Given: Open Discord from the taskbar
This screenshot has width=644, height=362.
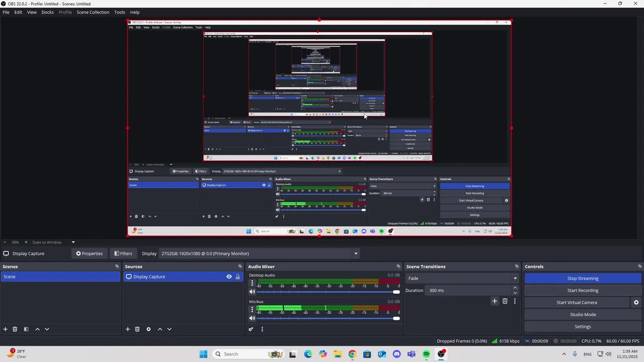Looking at the screenshot, I should (x=396, y=354).
